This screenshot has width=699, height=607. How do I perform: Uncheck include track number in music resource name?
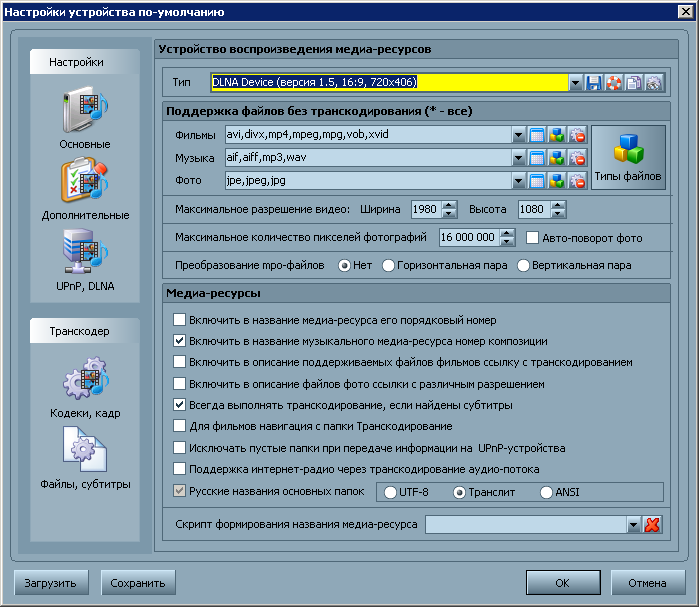[179, 341]
